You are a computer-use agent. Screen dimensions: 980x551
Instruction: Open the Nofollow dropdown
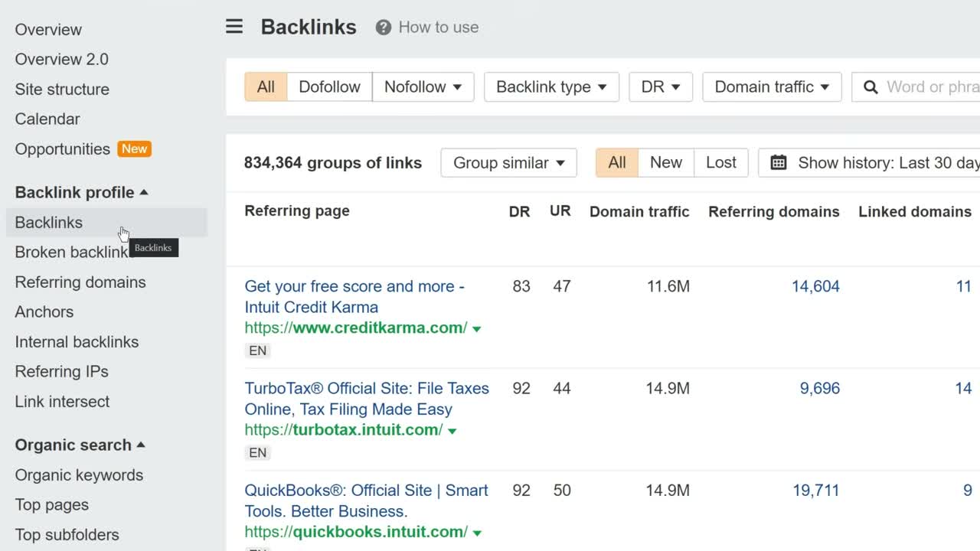423,87
